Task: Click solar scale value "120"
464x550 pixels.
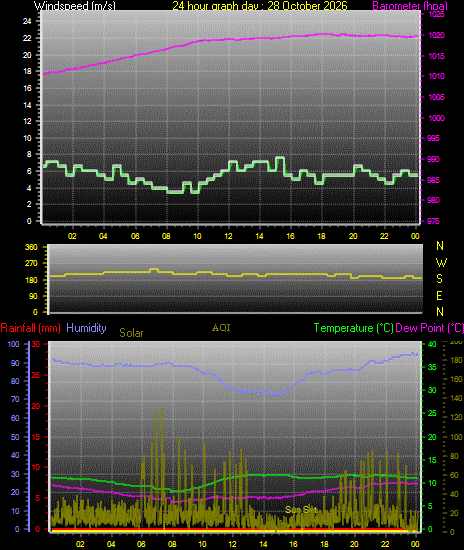Action: point(456,417)
